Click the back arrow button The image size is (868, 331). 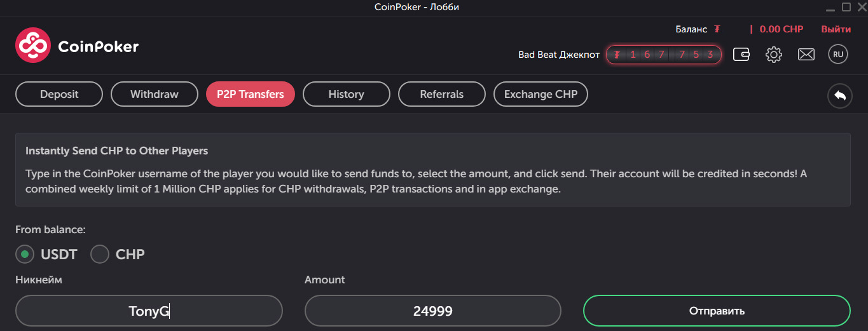tap(840, 96)
